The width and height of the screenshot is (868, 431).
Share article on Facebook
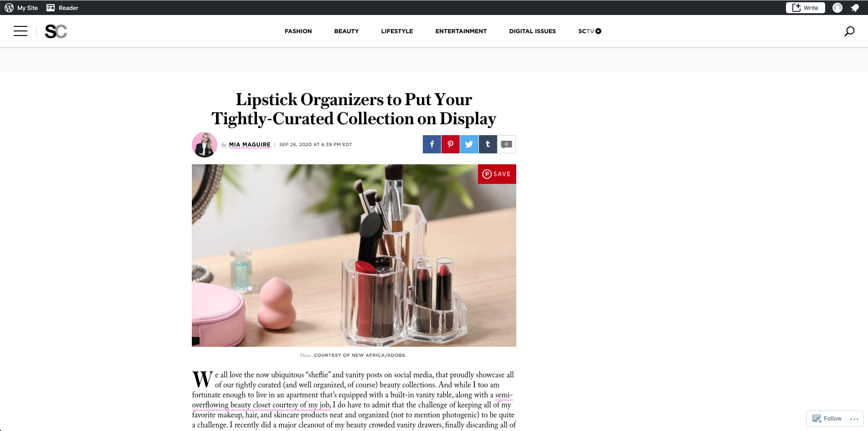432,144
